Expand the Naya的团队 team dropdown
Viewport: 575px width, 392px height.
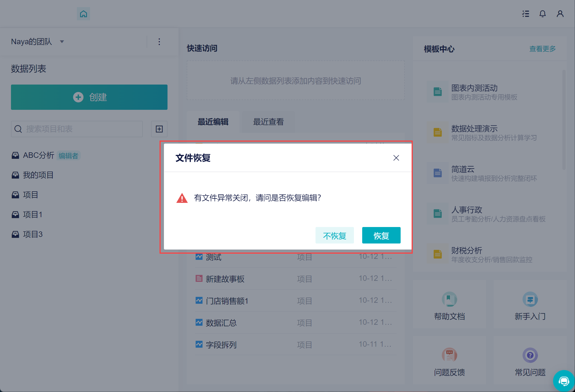tap(62, 42)
